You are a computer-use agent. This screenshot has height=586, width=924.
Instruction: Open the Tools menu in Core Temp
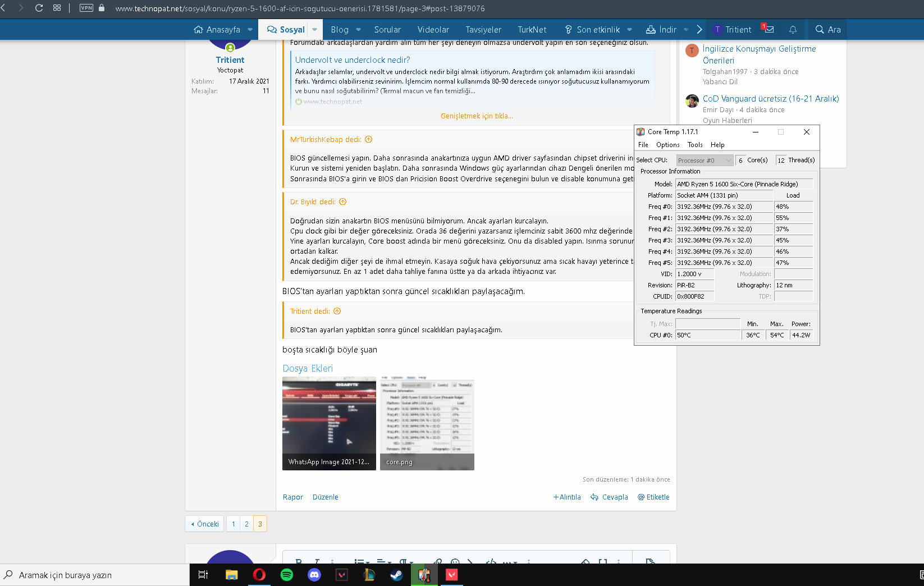(695, 145)
